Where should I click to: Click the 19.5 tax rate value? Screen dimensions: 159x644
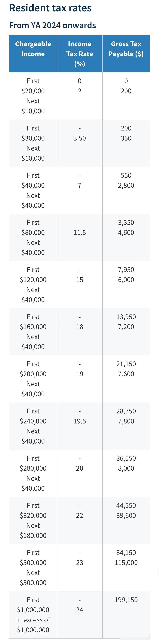tap(80, 421)
